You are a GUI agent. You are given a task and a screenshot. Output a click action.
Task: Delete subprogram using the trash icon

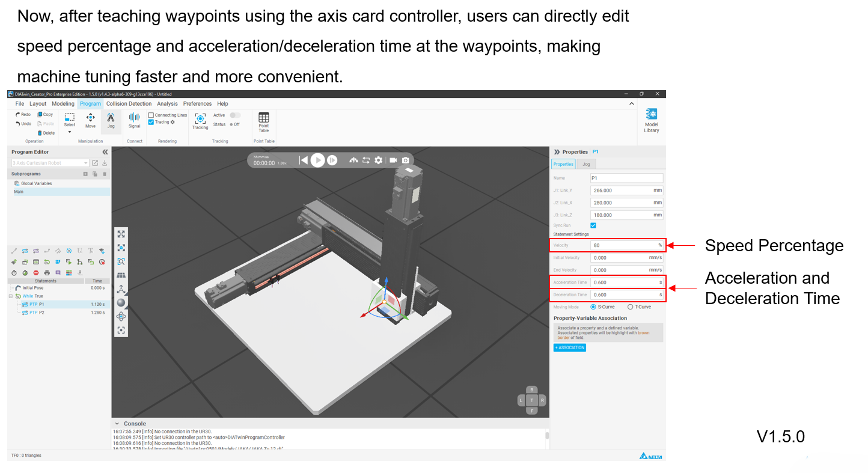point(105,174)
